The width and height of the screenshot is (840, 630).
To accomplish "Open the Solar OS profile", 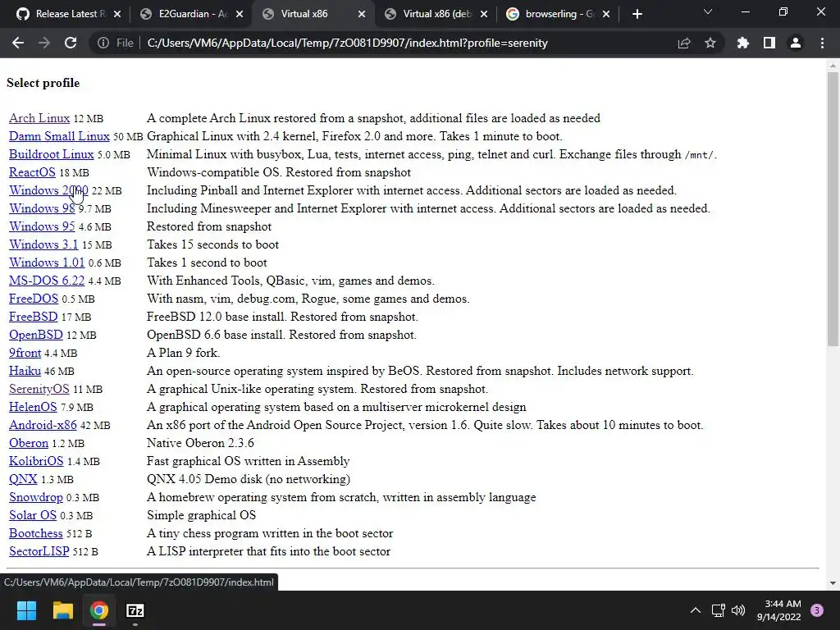I will [33, 515].
